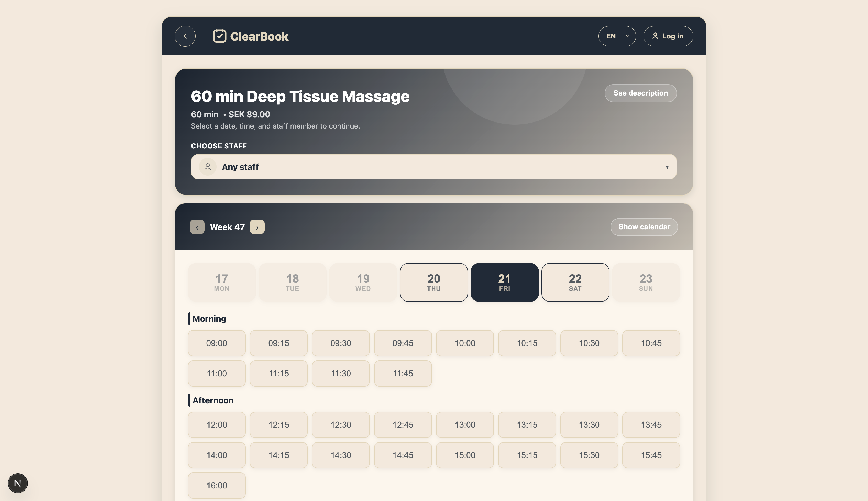Image resolution: width=868 pixels, height=501 pixels.
Task: Click the Morning section label
Action: pyautogui.click(x=209, y=318)
